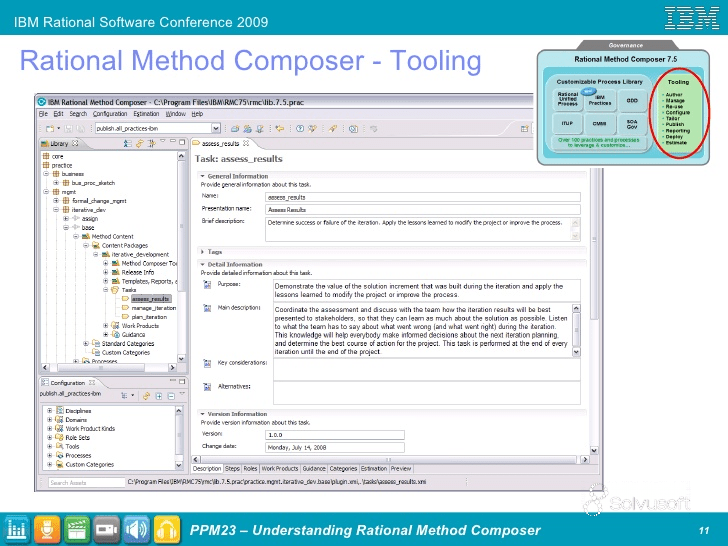Screen dimensions: 728x546
Task: Open the File menu
Action: click(x=43, y=114)
